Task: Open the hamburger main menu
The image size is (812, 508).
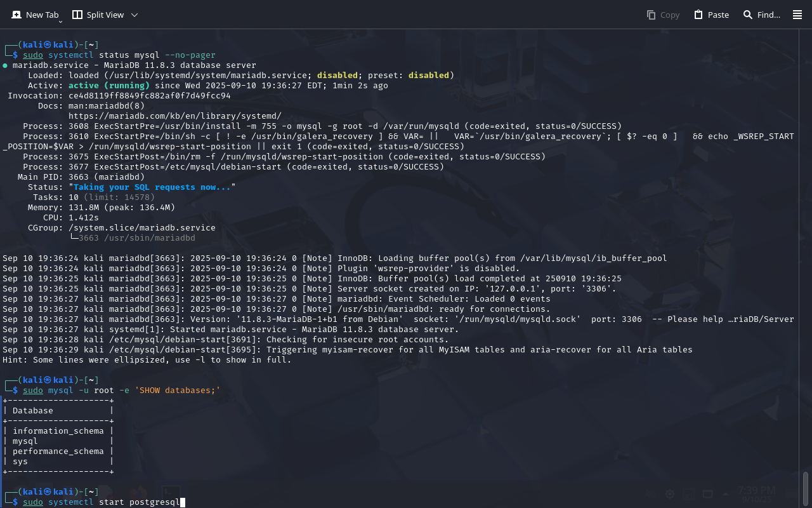Action: click(797, 15)
